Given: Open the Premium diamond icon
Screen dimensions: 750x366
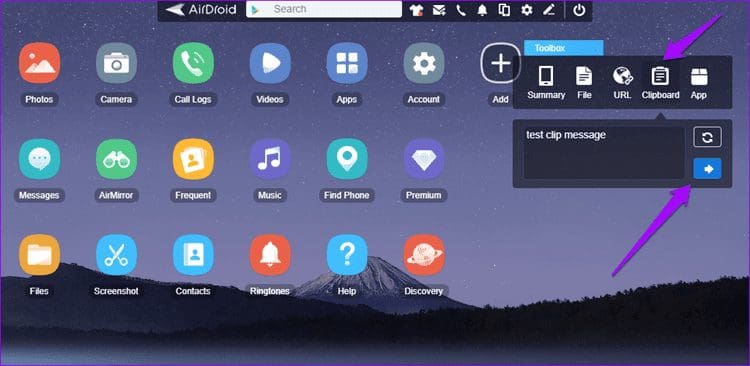Looking at the screenshot, I should pos(424,159).
